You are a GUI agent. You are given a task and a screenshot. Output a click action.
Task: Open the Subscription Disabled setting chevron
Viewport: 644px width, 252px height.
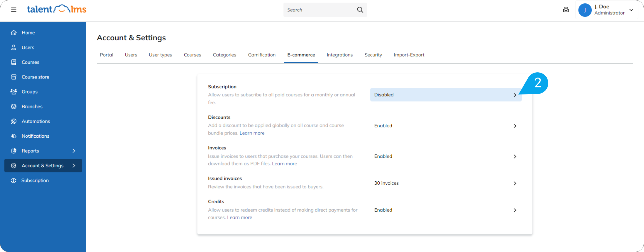[515, 95]
